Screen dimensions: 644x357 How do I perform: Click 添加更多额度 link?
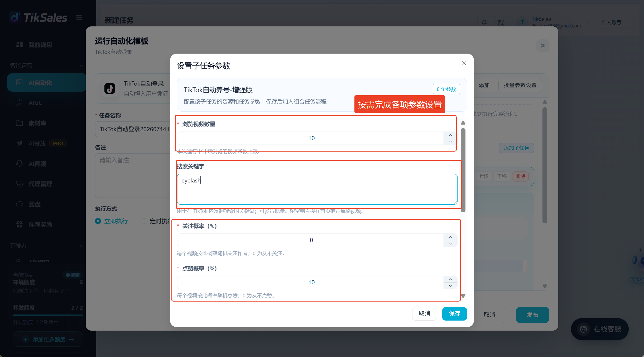pyautogui.click(x=48, y=339)
